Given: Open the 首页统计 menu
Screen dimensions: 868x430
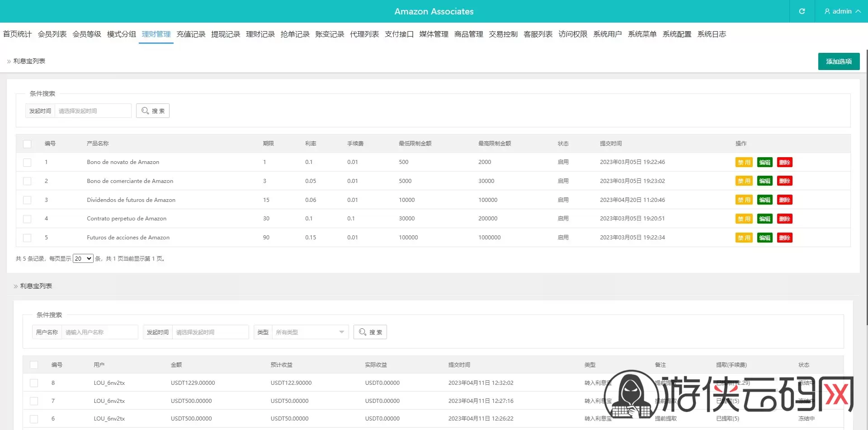Looking at the screenshot, I should pyautogui.click(x=17, y=34).
